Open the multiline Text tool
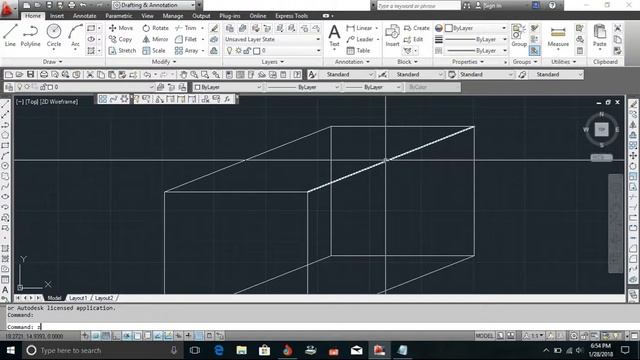640x360 pixels. tap(334, 36)
